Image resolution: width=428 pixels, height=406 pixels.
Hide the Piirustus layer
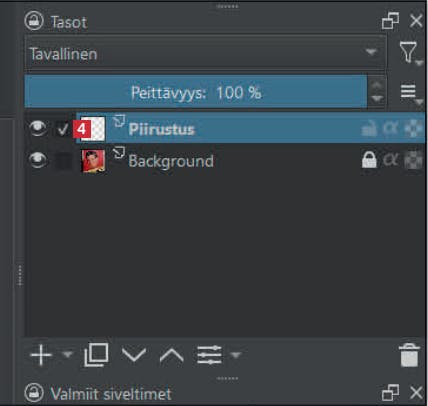click(x=38, y=128)
